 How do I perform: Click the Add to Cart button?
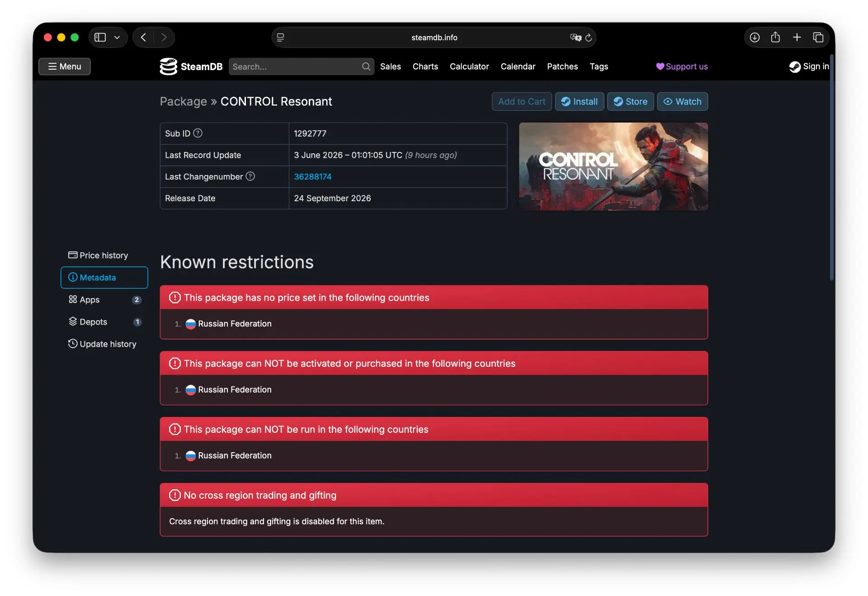coord(522,102)
